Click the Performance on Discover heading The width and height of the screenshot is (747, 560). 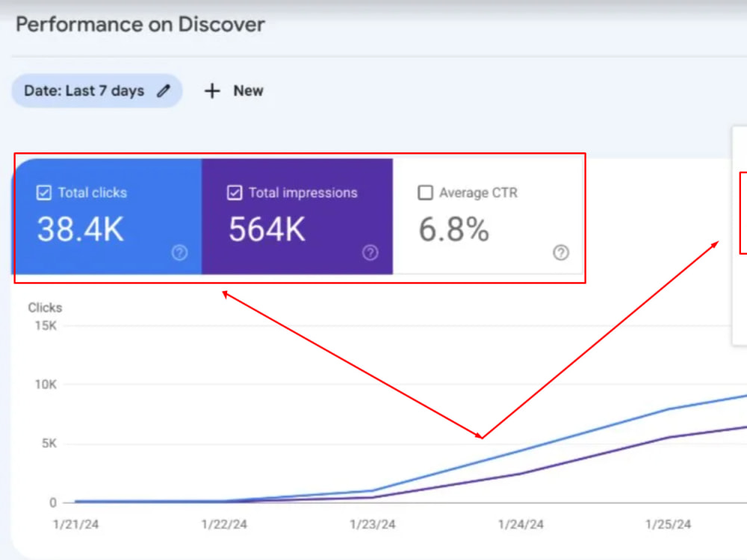click(140, 25)
